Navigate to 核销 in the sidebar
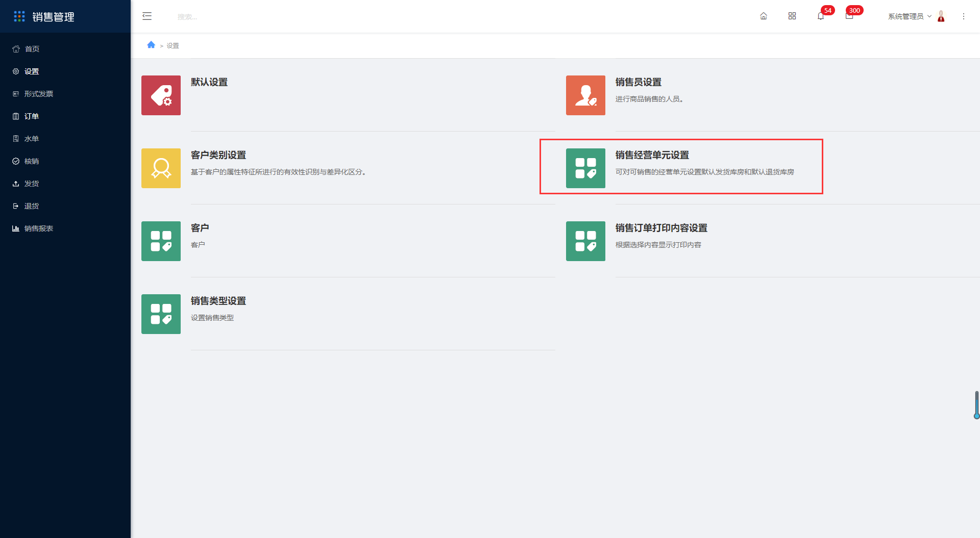The height and width of the screenshot is (538, 980). (x=65, y=161)
